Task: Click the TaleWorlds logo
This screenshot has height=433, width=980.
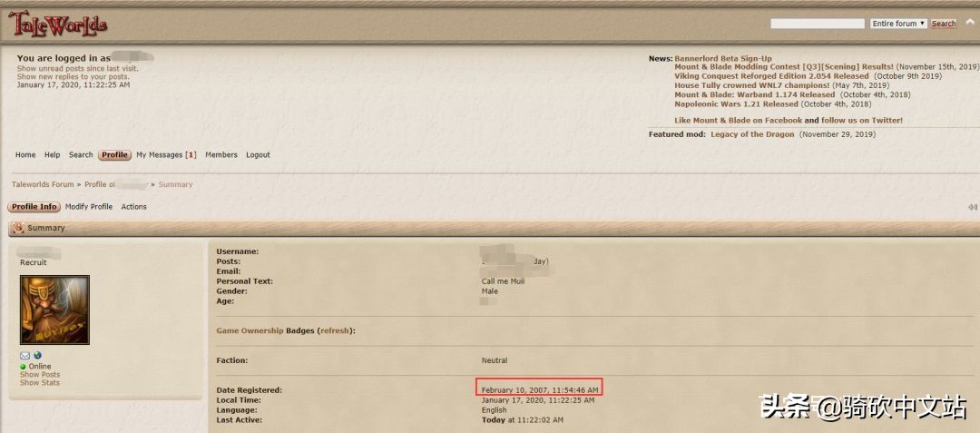Action: click(57, 24)
